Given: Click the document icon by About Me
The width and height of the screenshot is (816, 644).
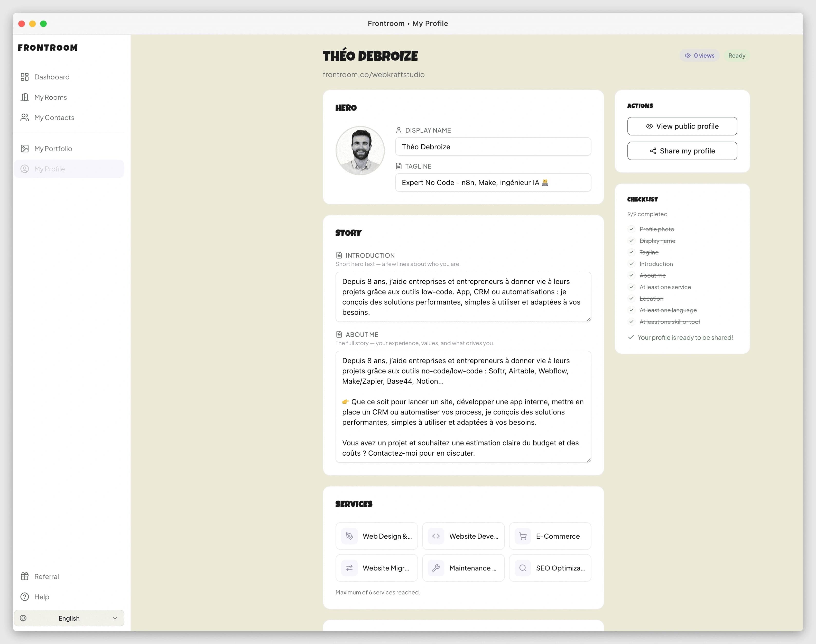Looking at the screenshot, I should pyautogui.click(x=339, y=334).
